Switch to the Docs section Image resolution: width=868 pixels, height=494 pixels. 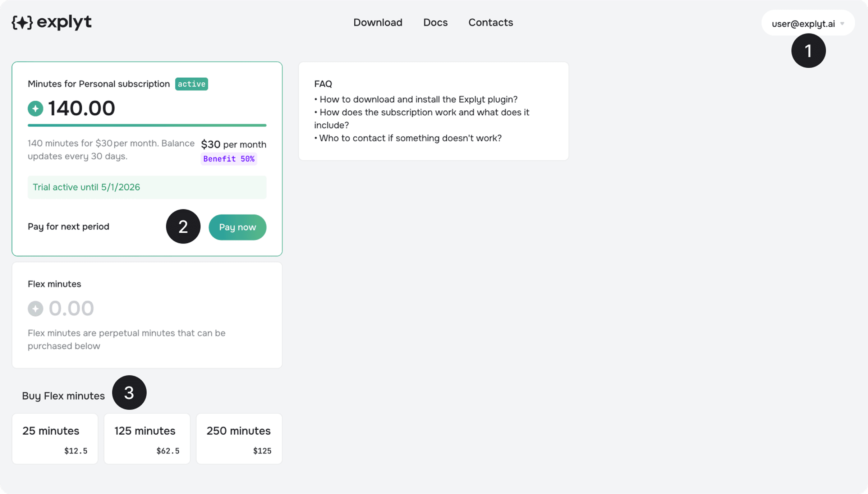click(435, 22)
